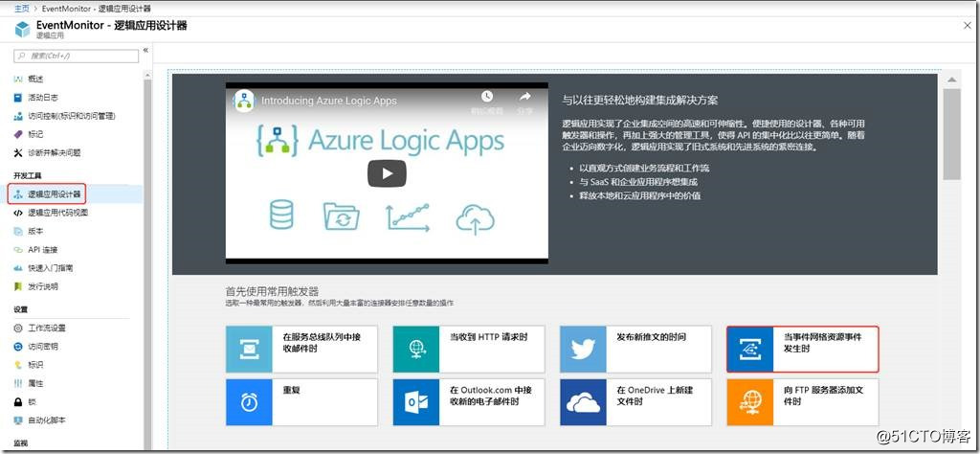Select the 逻辑应用设计器 designer icon
This screenshot has width=980, height=454.
click(x=18, y=194)
